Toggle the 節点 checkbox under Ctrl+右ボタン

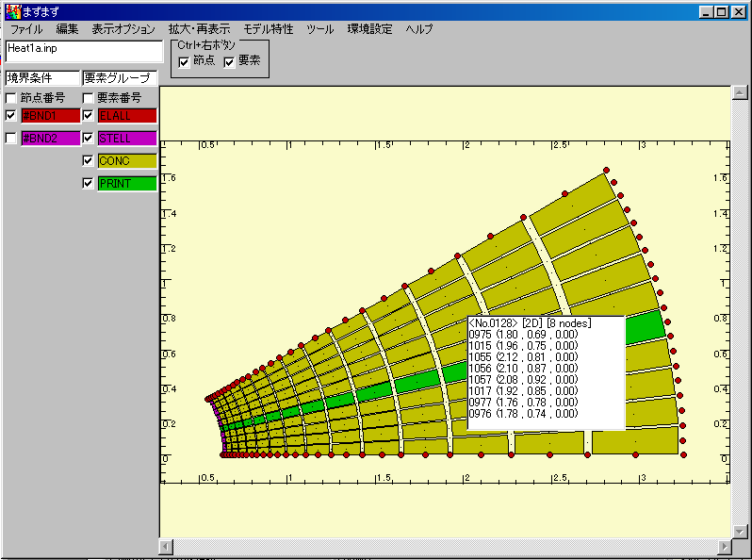185,62
